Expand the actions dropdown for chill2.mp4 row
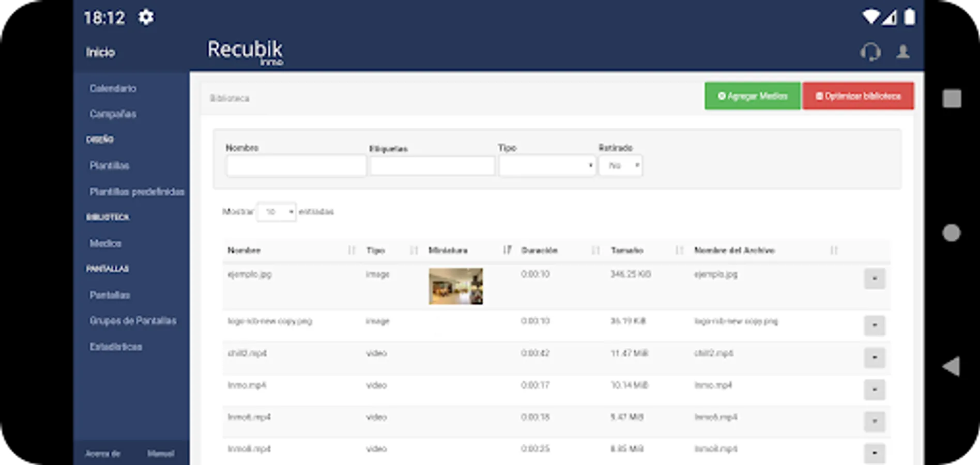The image size is (980, 465). [x=875, y=358]
